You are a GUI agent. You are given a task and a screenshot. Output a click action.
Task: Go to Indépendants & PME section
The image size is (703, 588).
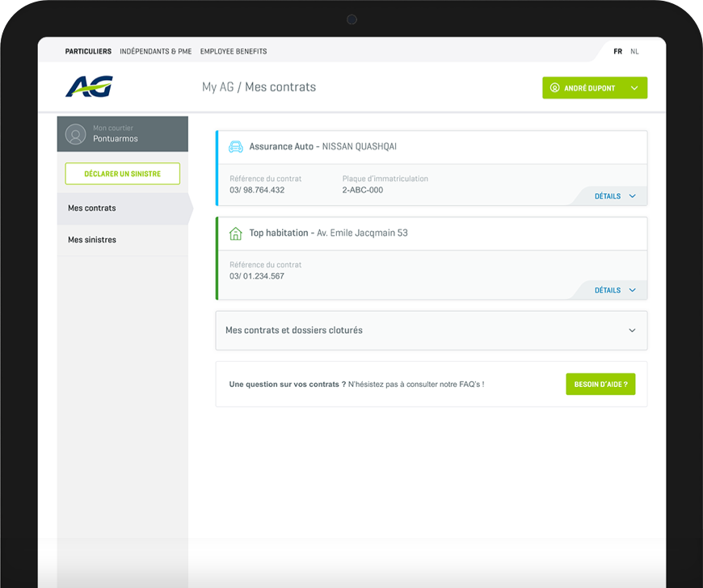coord(156,52)
